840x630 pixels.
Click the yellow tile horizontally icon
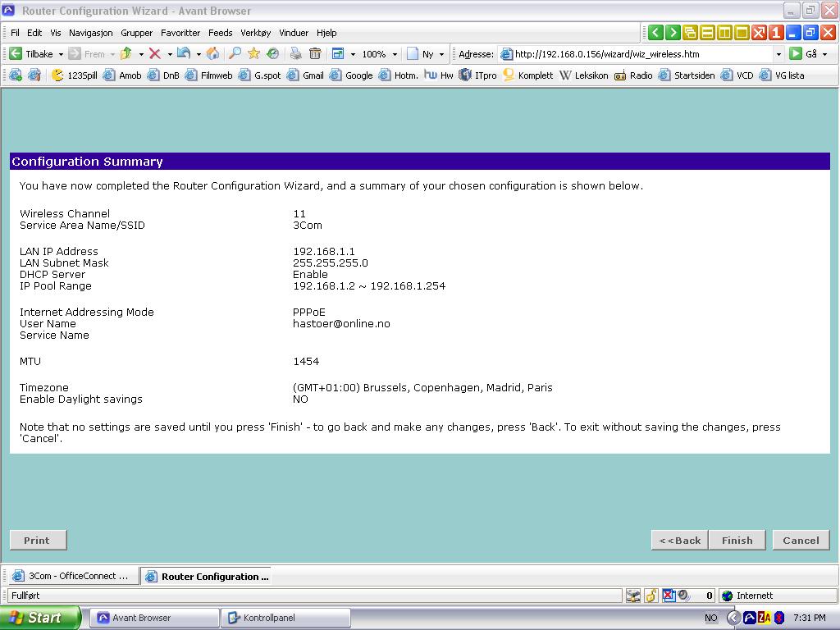(707, 33)
